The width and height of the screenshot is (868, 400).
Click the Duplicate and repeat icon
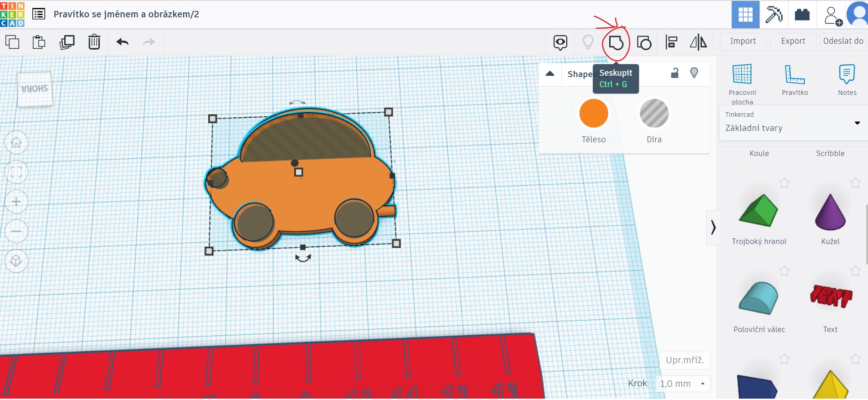[67, 42]
